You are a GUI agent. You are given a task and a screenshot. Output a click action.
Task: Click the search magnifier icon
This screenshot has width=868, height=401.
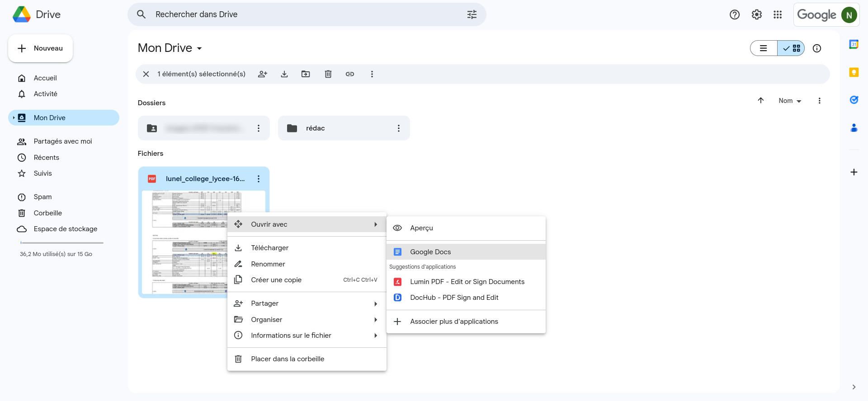pos(142,14)
